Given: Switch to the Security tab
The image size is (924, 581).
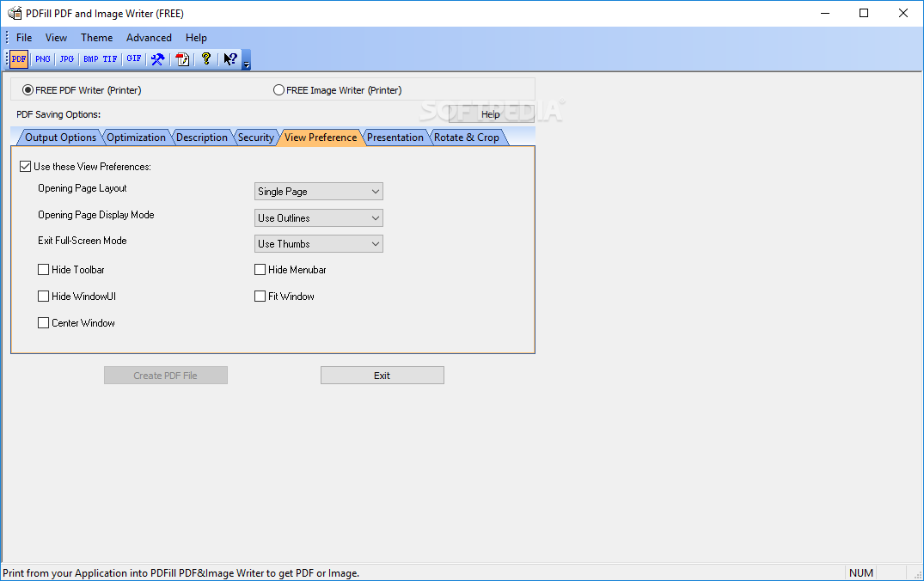Looking at the screenshot, I should pos(256,138).
